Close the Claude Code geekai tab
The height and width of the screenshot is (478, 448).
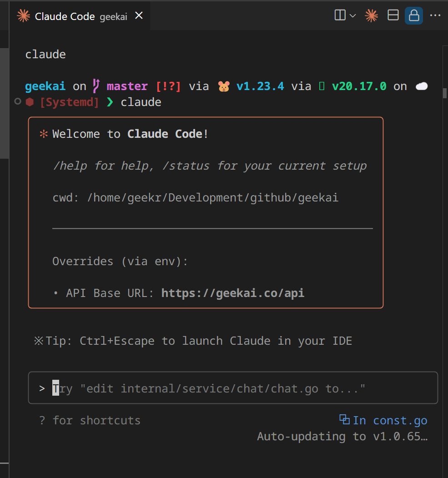[x=139, y=15]
